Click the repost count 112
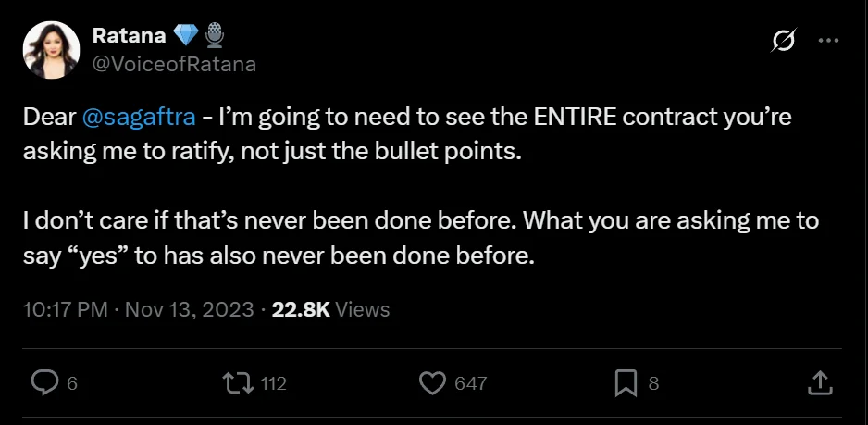 click(x=273, y=382)
